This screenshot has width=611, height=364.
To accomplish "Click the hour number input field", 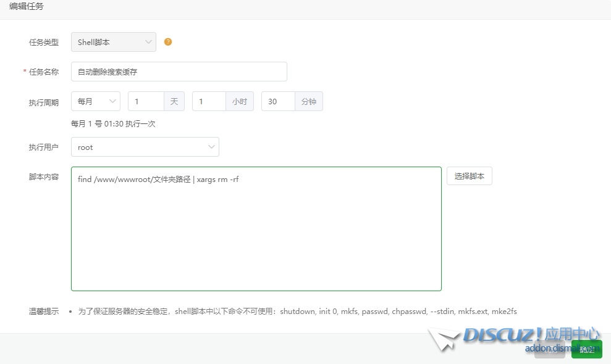I will 209,101.
